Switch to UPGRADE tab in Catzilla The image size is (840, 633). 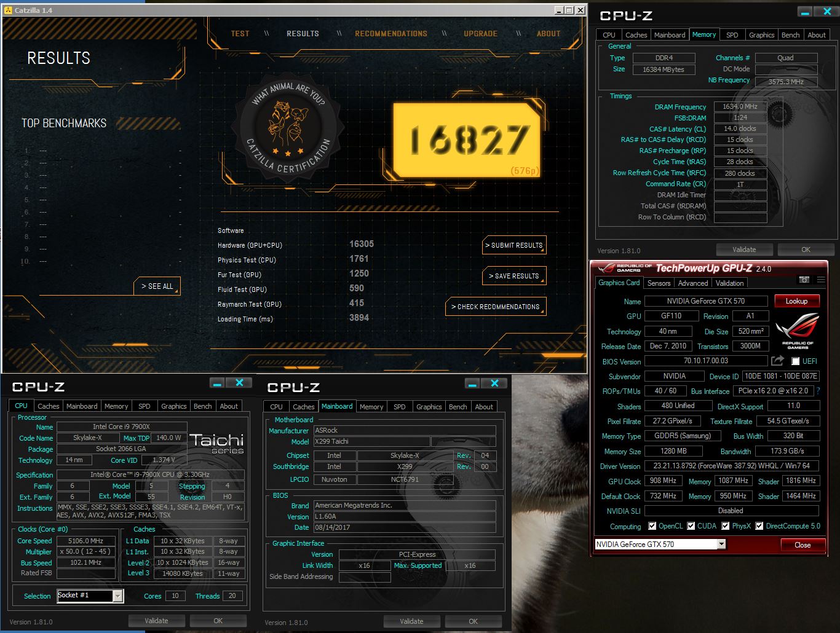pyautogui.click(x=480, y=34)
